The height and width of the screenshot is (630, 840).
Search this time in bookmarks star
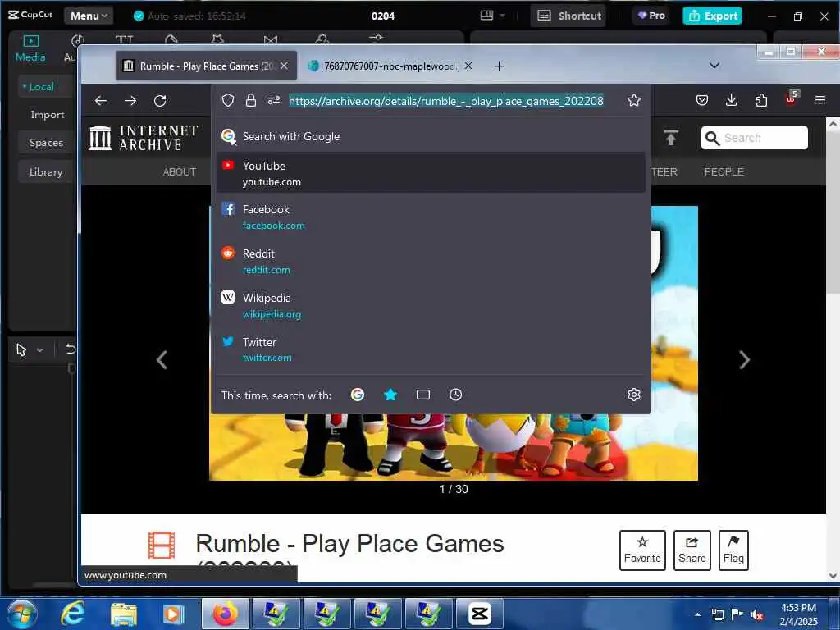click(x=390, y=395)
